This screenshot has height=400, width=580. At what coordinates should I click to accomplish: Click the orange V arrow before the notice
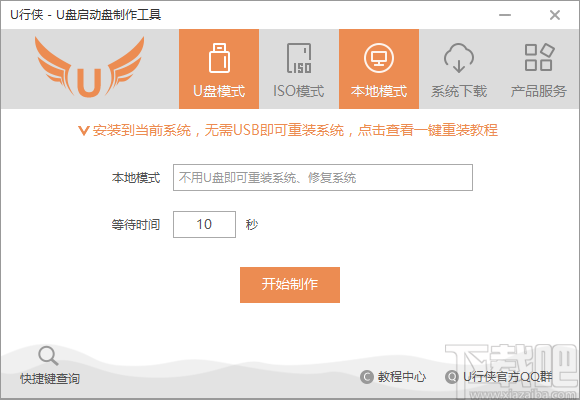(84, 131)
